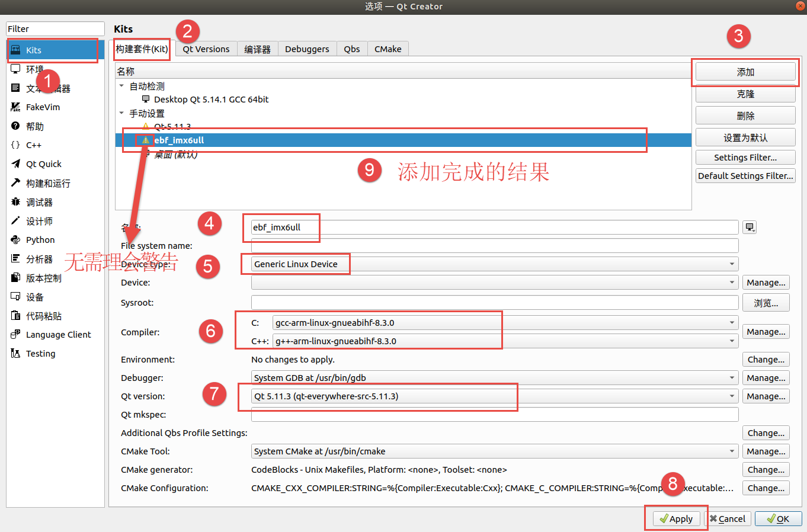
Task: Click the 克隆 button
Action: click(x=745, y=94)
